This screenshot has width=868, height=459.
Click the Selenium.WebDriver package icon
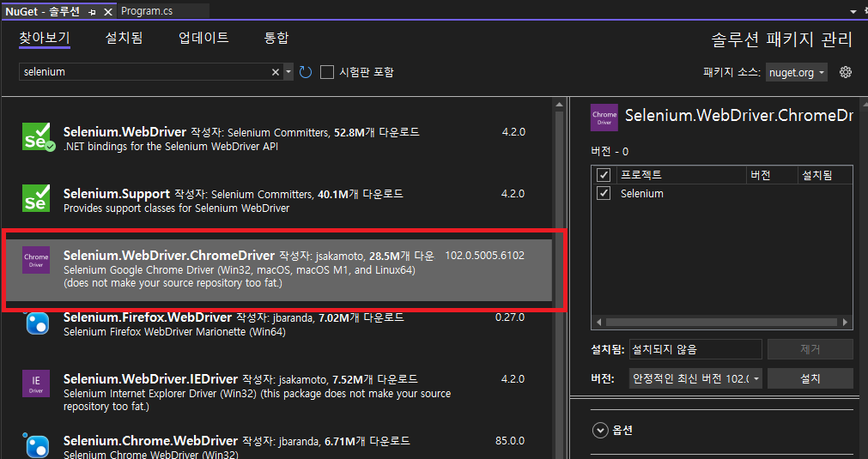(37, 136)
